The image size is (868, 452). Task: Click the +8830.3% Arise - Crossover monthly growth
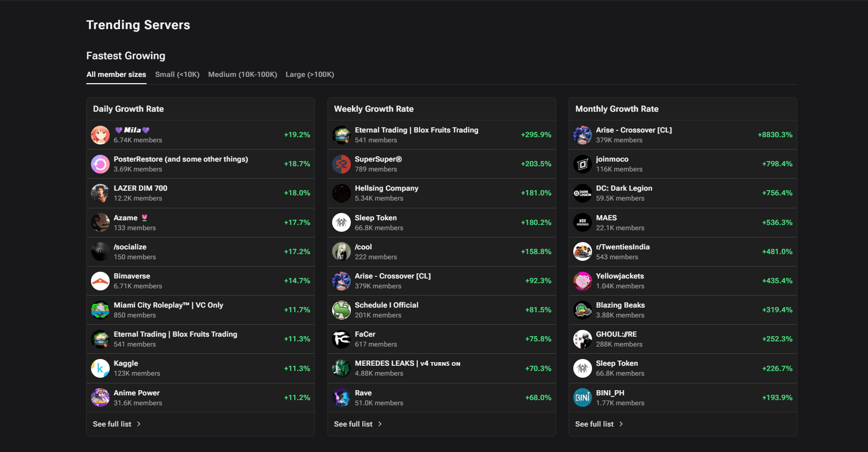point(774,135)
